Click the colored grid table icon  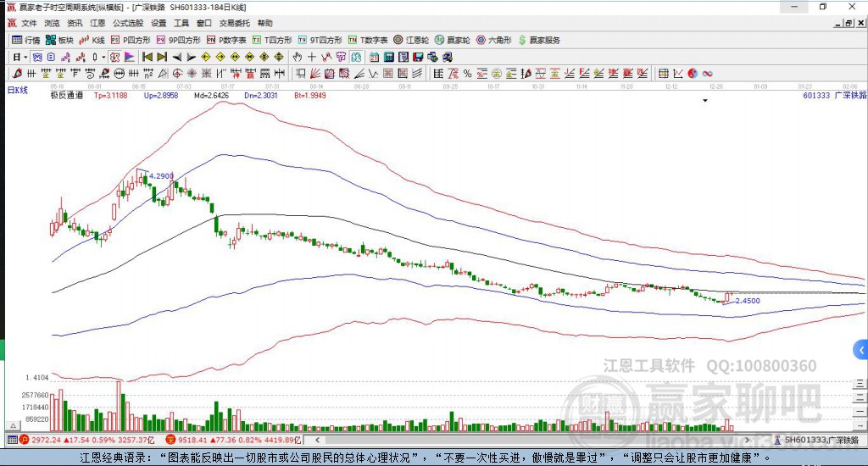pyautogui.click(x=664, y=73)
